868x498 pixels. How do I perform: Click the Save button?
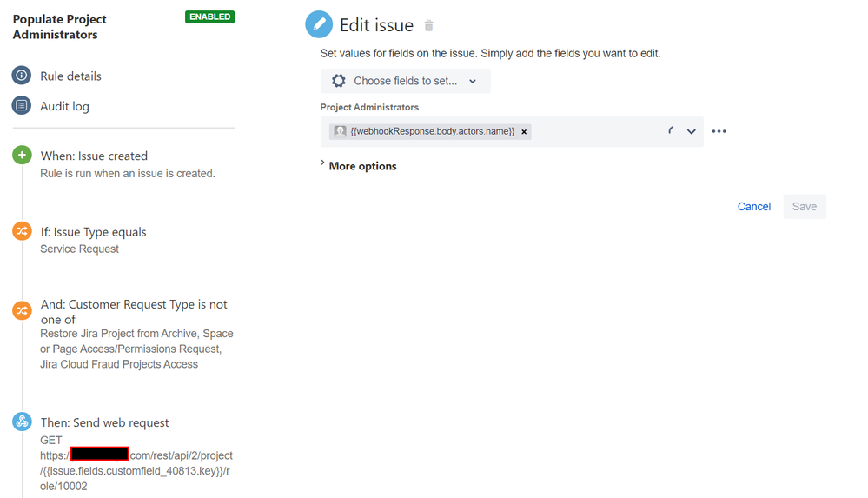click(805, 207)
